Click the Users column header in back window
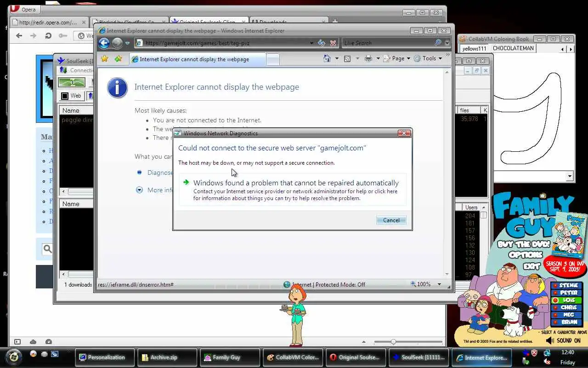Viewport: 588px width, 368px height. pyautogui.click(x=471, y=207)
